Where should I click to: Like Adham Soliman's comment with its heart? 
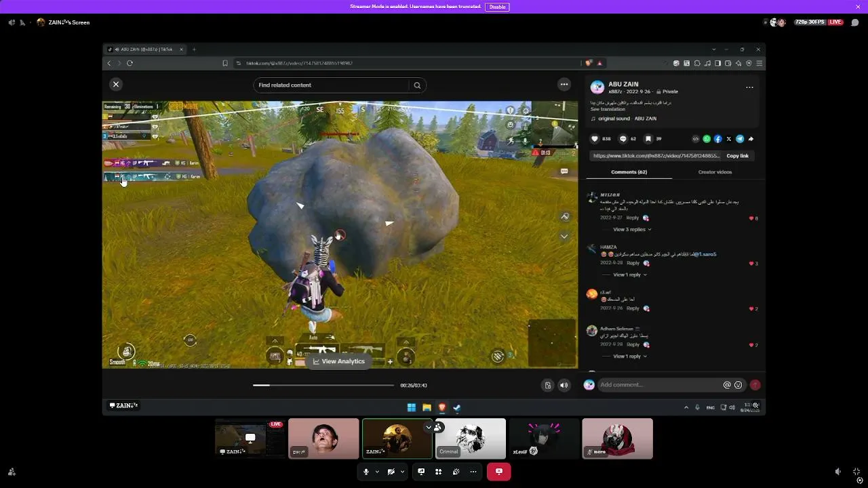(751, 345)
